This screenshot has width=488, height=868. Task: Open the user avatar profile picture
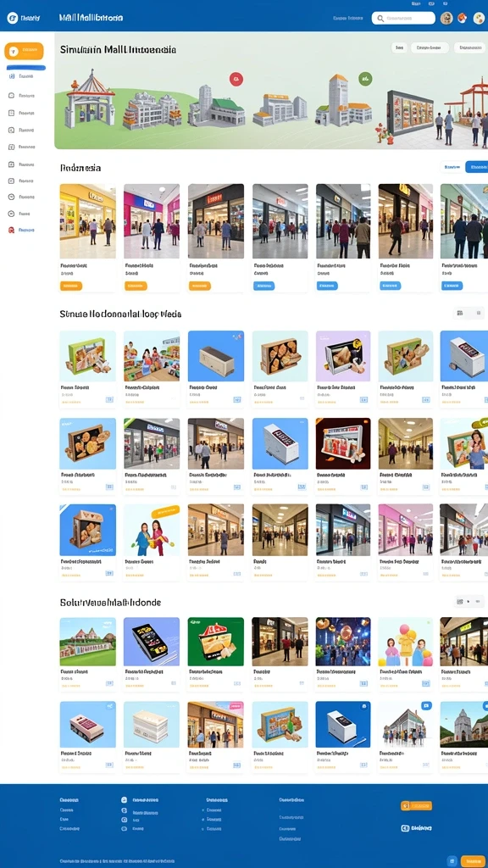(446, 19)
